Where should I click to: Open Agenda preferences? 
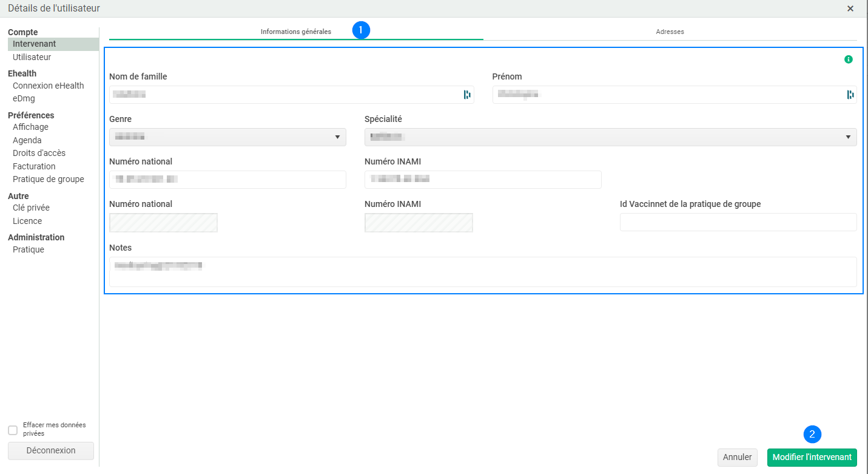click(x=27, y=141)
